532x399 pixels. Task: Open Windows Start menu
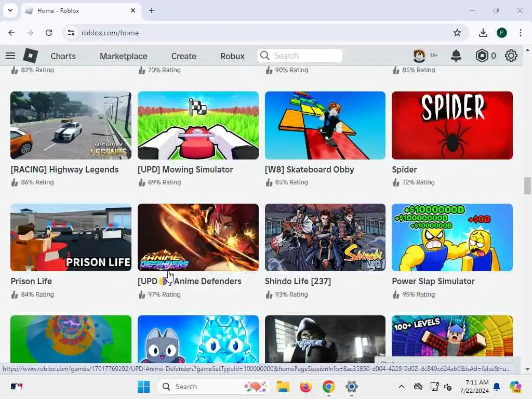tap(143, 387)
